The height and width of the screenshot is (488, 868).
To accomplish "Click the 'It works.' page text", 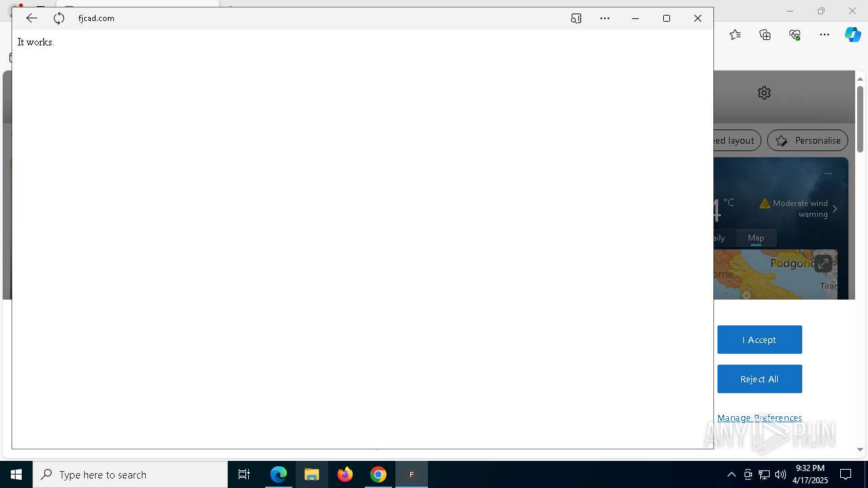I will pyautogui.click(x=36, y=42).
